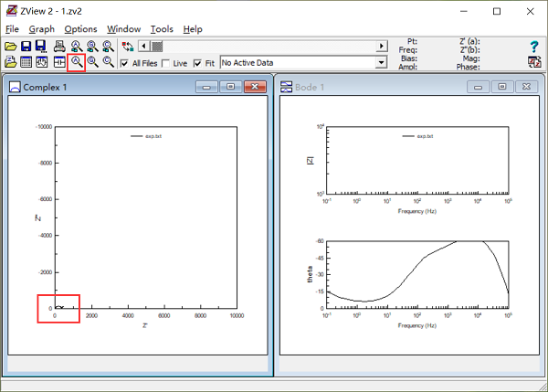The width and height of the screenshot is (548, 392).
Task: Click the equivalent circuit icon
Action: 59,62
